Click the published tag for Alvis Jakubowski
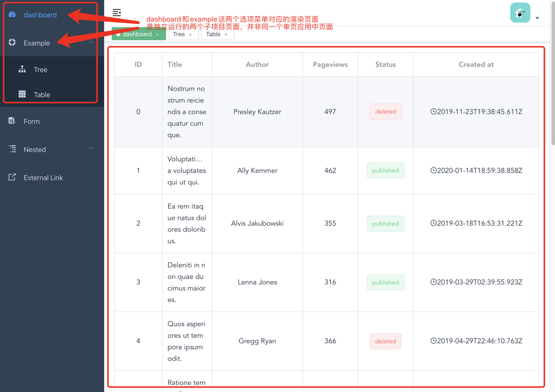The height and width of the screenshot is (392, 555). pos(386,224)
